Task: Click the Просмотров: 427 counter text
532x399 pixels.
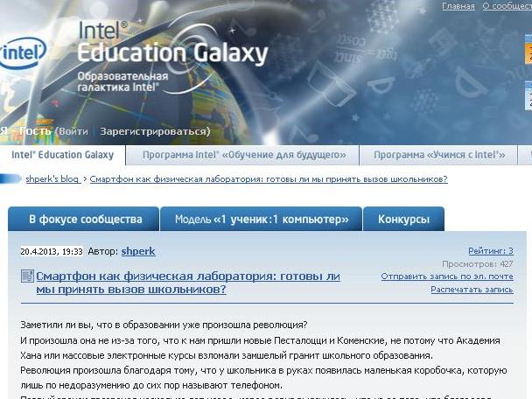Action: pos(478,264)
